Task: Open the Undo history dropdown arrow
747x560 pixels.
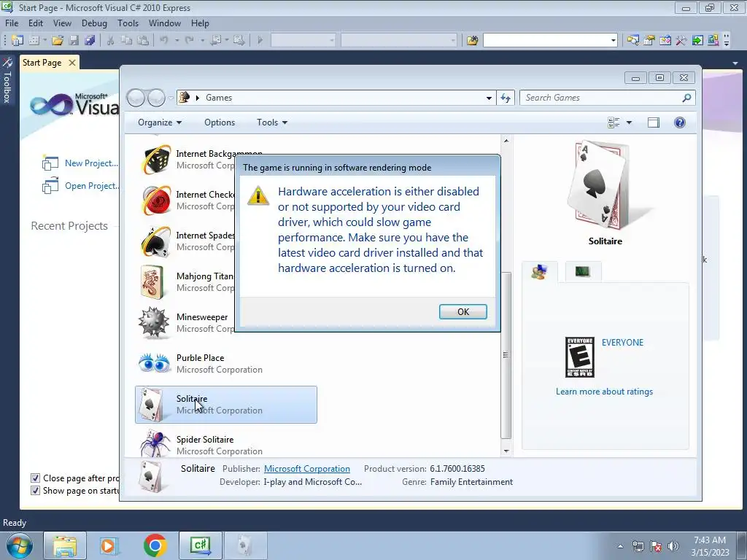Action: [177, 41]
